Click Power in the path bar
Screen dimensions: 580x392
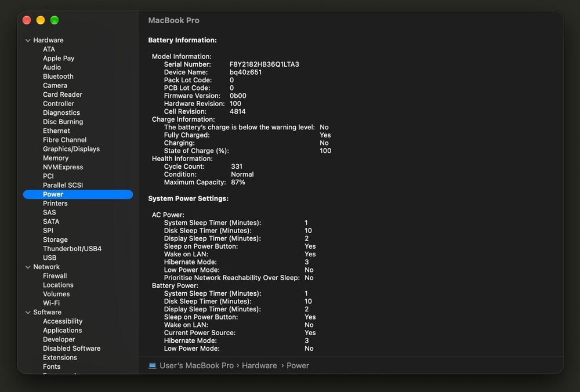click(298, 366)
